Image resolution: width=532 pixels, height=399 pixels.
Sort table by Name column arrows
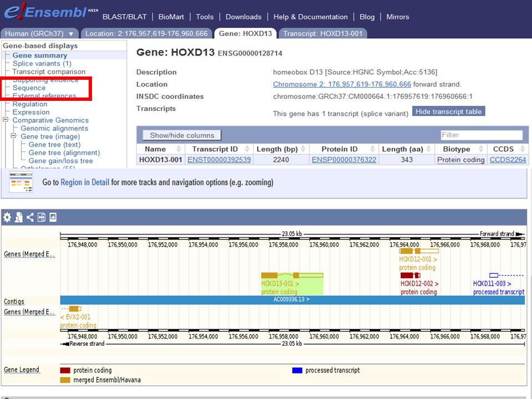(x=178, y=149)
